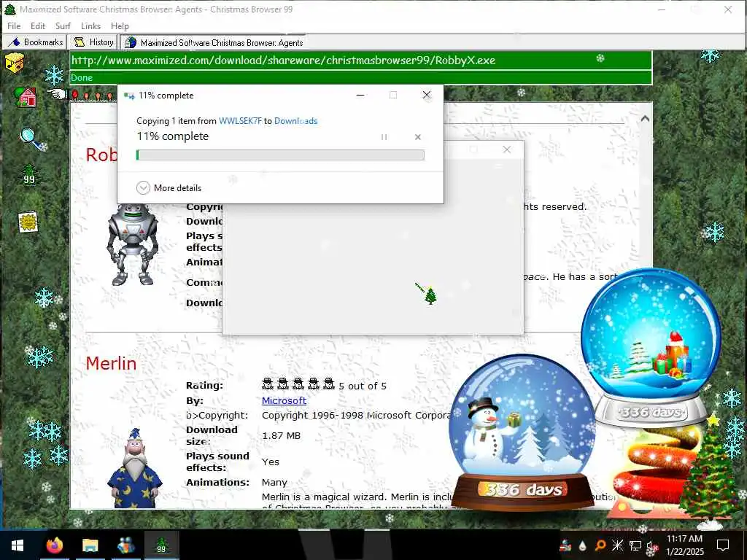Click the Christmas tree title bar icon
The width and height of the screenshot is (747, 560).
click(10, 9)
